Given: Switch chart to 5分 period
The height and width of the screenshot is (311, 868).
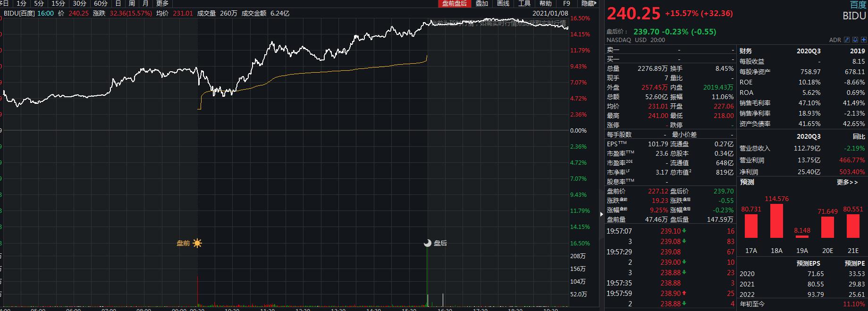Looking at the screenshot, I should coord(39,3).
